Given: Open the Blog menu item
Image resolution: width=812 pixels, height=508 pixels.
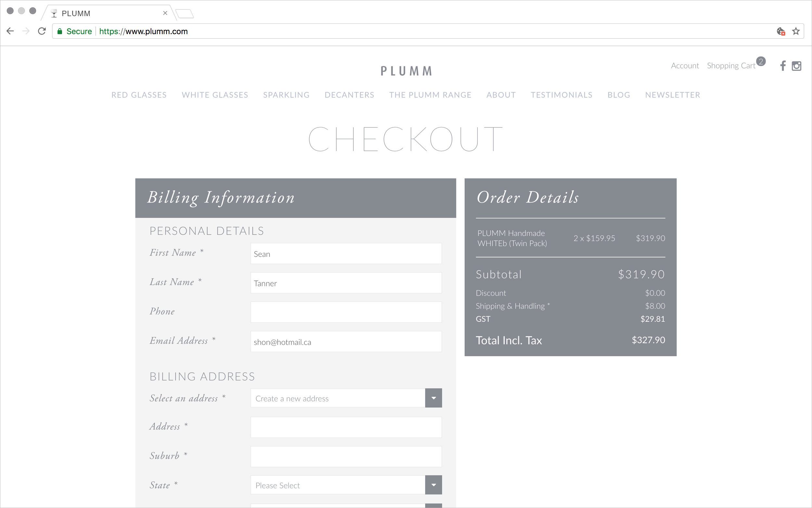Looking at the screenshot, I should [619, 95].
